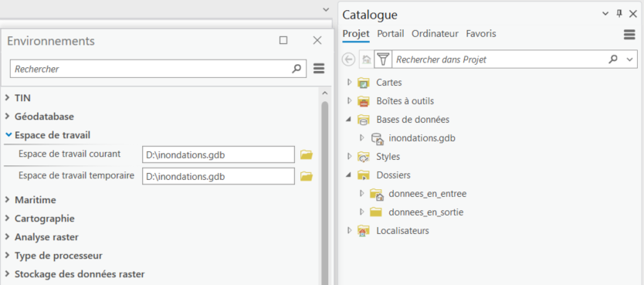This screenshot has width=644, height=285.
Task: Click the donnees_en_sortie folder icon
Action: coord(376,212)
